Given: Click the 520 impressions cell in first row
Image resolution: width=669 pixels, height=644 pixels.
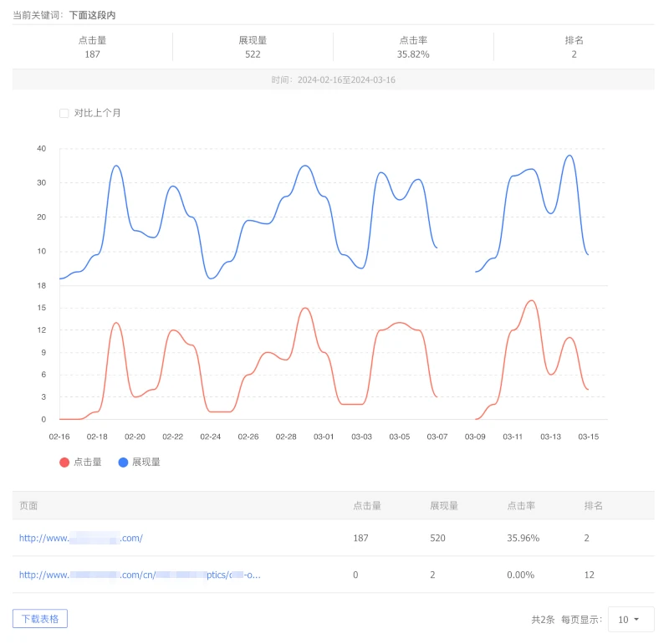Looking at the screenshot, I should [437, 538].
